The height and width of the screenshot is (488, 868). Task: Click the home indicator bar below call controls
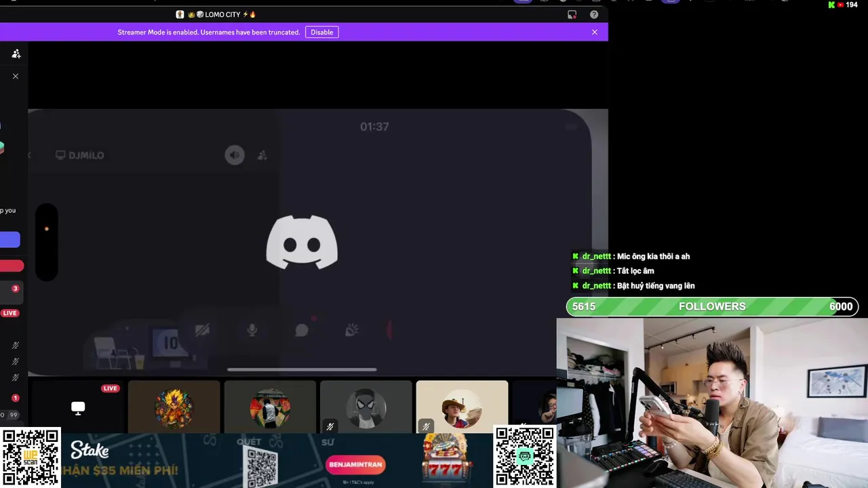pyautogui.click(x=302, y=369)
